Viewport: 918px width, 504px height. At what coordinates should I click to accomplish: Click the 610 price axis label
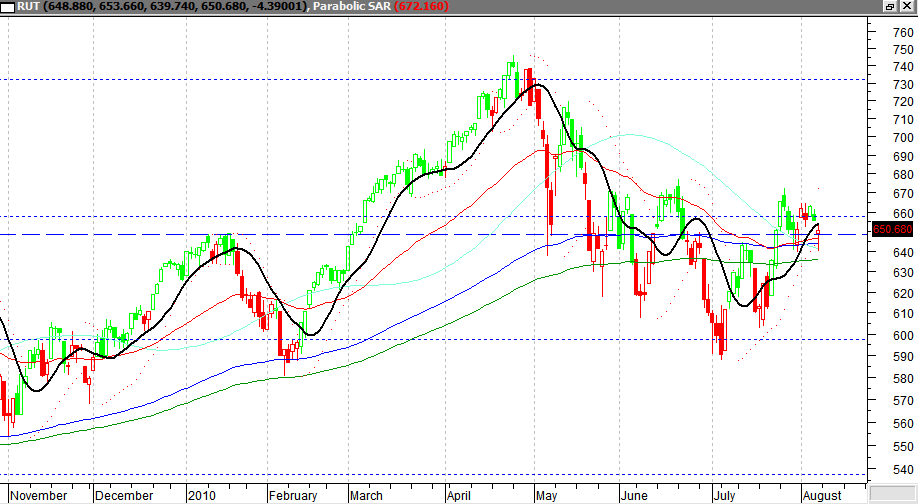903,314
